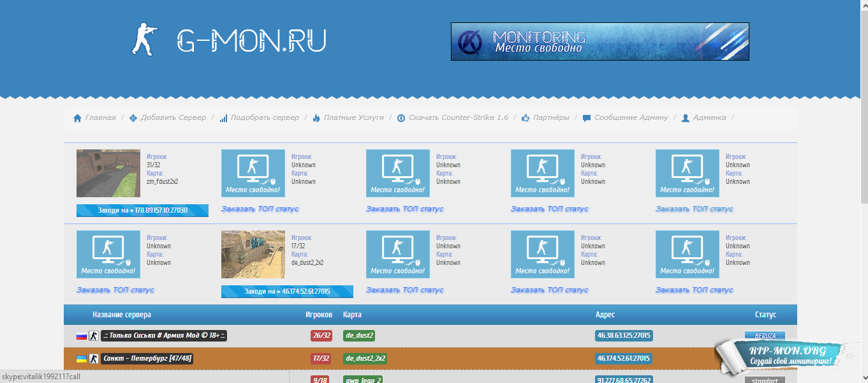Open the Только Сиськи # Армия Мод server name

[164, 336]
